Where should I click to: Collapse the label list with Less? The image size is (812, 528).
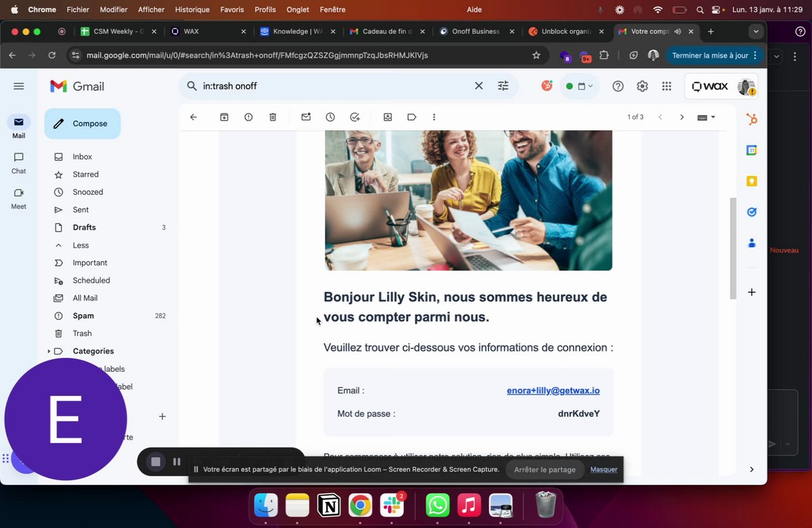[x=81, y=245]
